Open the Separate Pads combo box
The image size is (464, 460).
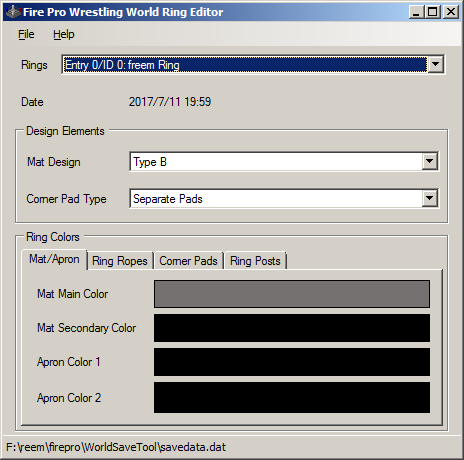tap(284, 199)
